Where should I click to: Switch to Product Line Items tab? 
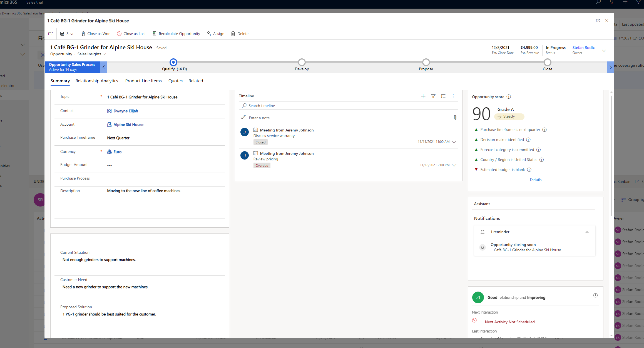pyautogui.click(x=143, y=81)
